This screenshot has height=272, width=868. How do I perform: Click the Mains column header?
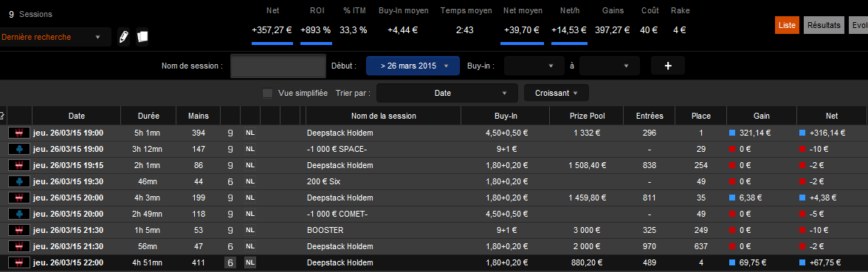pos(198,116)
